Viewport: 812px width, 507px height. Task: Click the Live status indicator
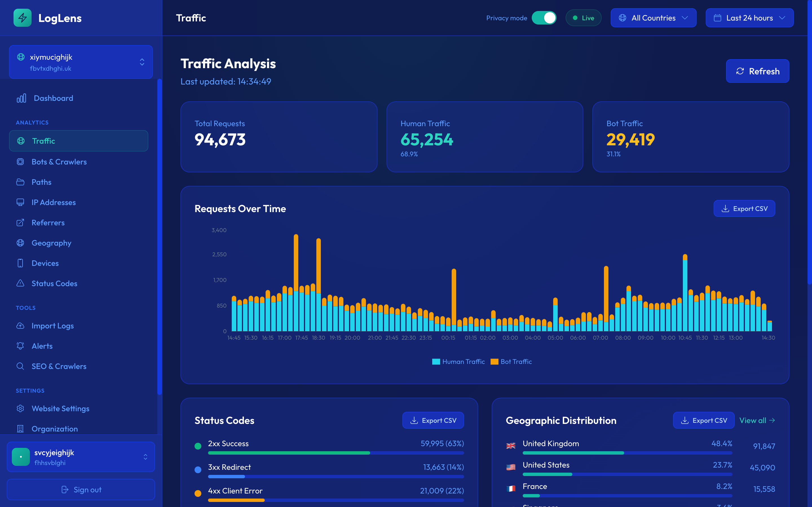click(584, 18)
